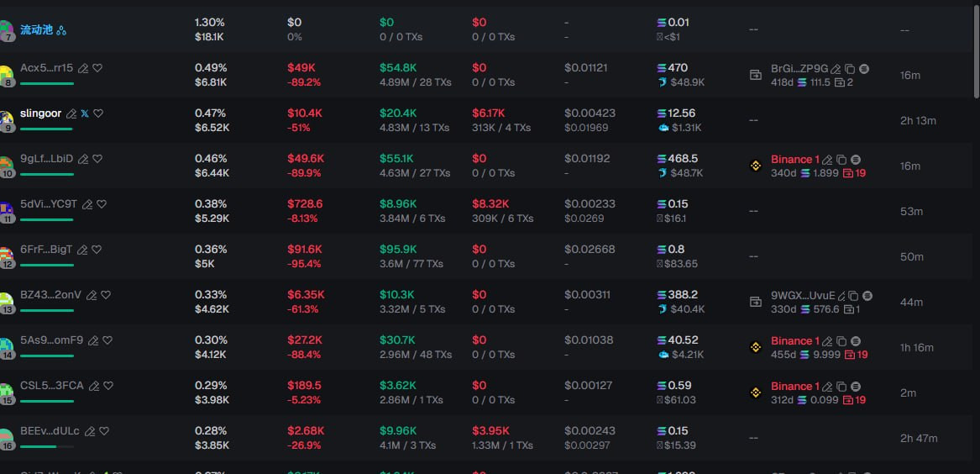The width and height of the screenshot is (980, 474).
Task: Copy the BrGi...ZP9G funding address
Action: (850, 69)
